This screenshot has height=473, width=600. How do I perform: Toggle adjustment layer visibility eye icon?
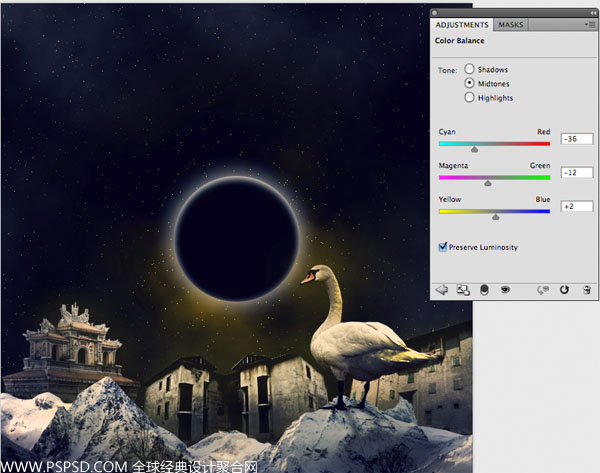(x=505, y=290)
